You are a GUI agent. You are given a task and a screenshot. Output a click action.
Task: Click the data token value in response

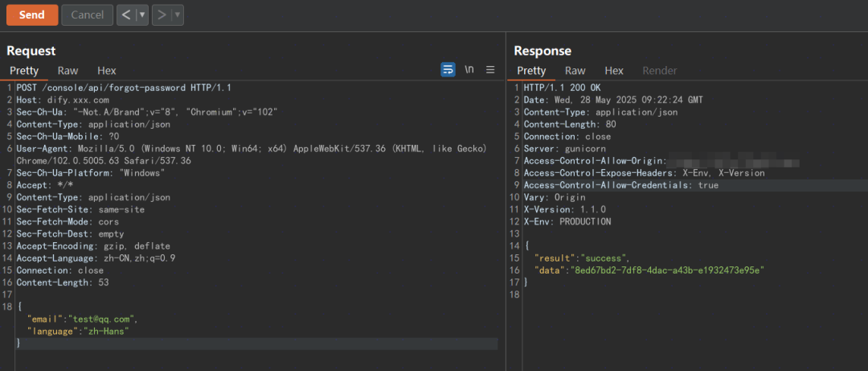(666, 270)
